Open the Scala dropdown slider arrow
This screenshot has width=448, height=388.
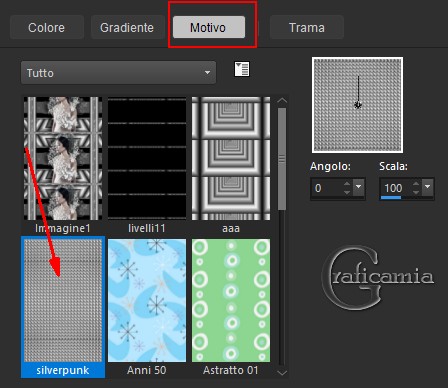pyautogui.click(x=428, y=187)
